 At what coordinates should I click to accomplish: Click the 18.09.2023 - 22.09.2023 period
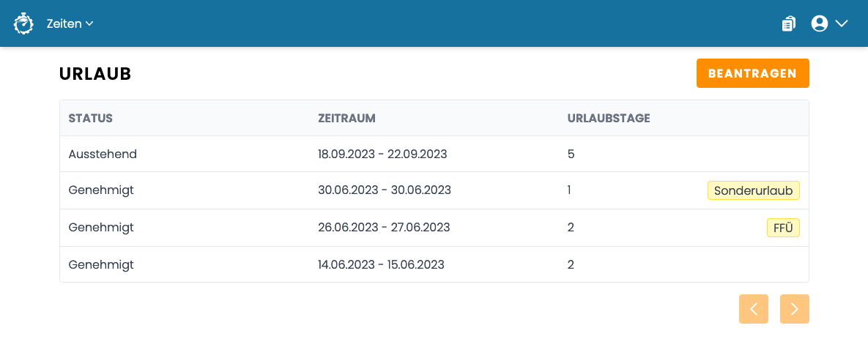tap(382, 154)
